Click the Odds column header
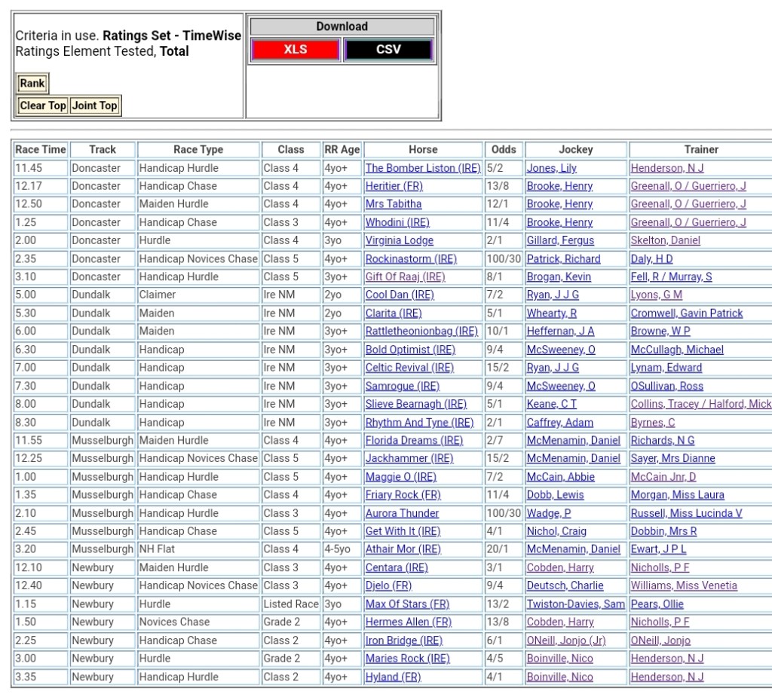The height and width of the screenshot is (700, 772). pos(503,149)
